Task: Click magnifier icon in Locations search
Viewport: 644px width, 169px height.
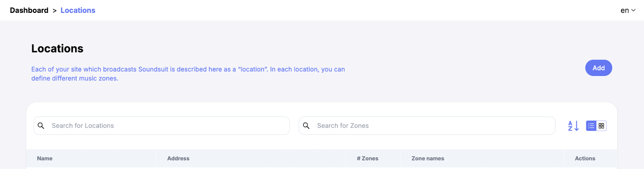Action: (x=41, y=126)
